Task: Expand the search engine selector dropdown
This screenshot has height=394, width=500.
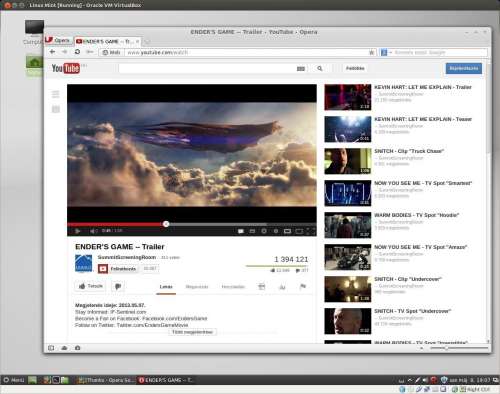Action: [386, 52]
